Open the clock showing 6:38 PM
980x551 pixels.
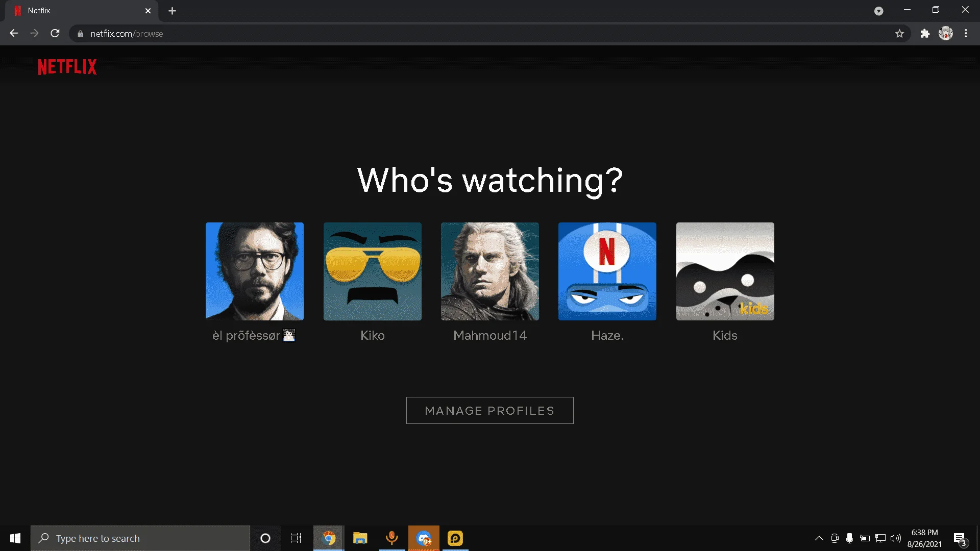[924, 538]
